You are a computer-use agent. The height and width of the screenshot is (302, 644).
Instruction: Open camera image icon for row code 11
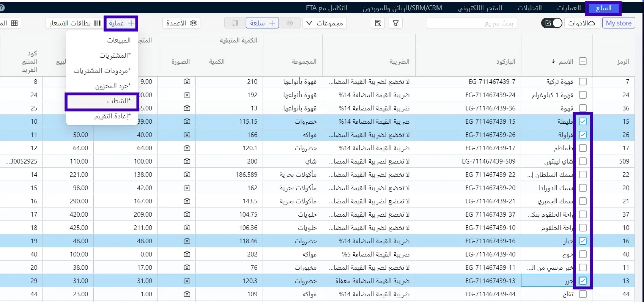(187, 267)
